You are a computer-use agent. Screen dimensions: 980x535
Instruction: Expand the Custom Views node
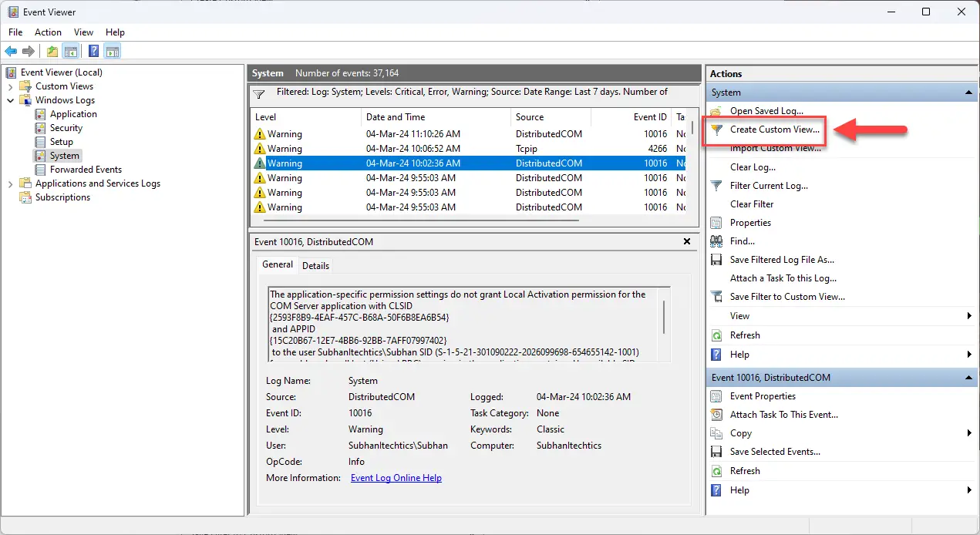click(10, 86)
